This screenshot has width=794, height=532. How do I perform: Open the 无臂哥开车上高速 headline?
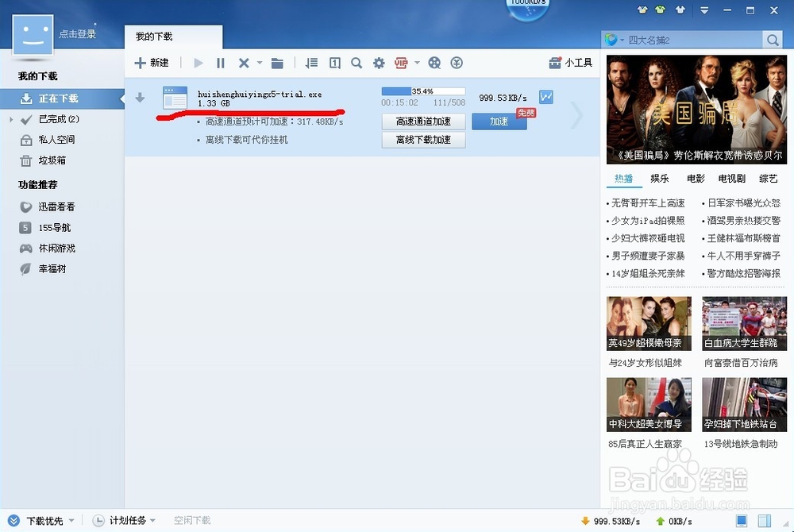(x=648, y=203)
